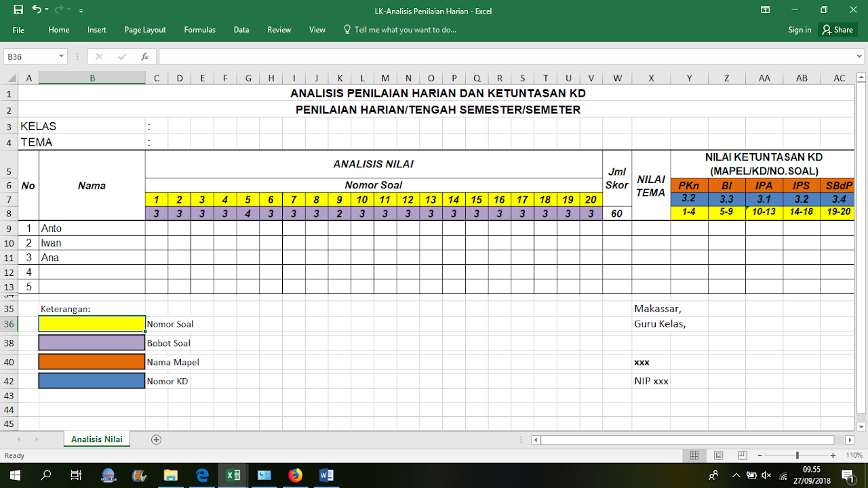Image resolution: width=868 pixels, height=488 pixels.
Task: Zoom in with the status bar plus icon
Action: point(833,455)
